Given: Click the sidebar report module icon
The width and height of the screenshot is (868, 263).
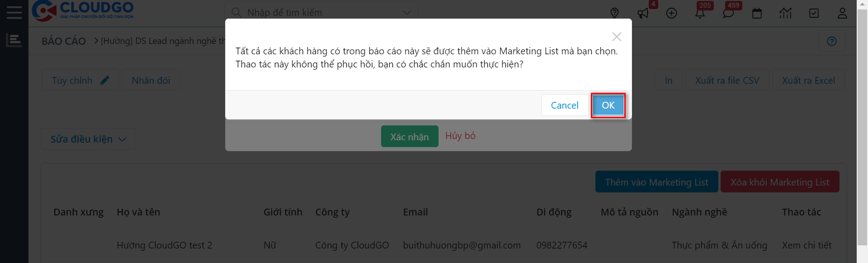Looking at the screenshot, I should point(14,40).
